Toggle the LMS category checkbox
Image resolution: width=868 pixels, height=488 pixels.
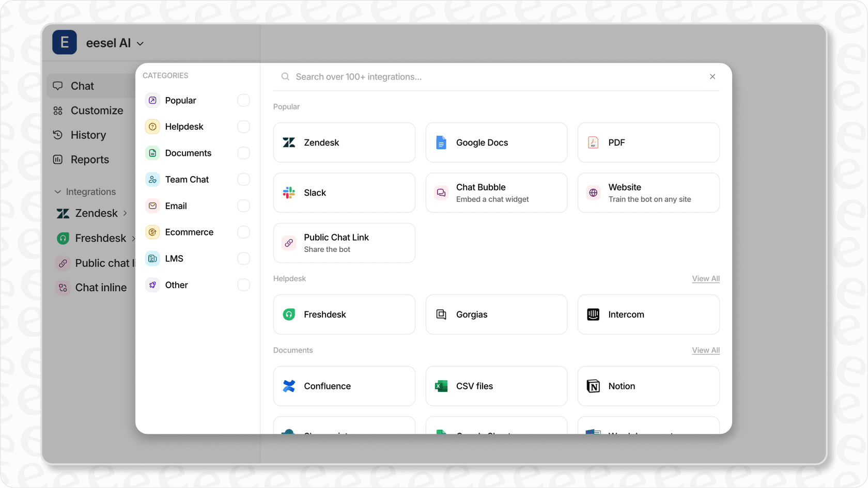pos(243,258)
